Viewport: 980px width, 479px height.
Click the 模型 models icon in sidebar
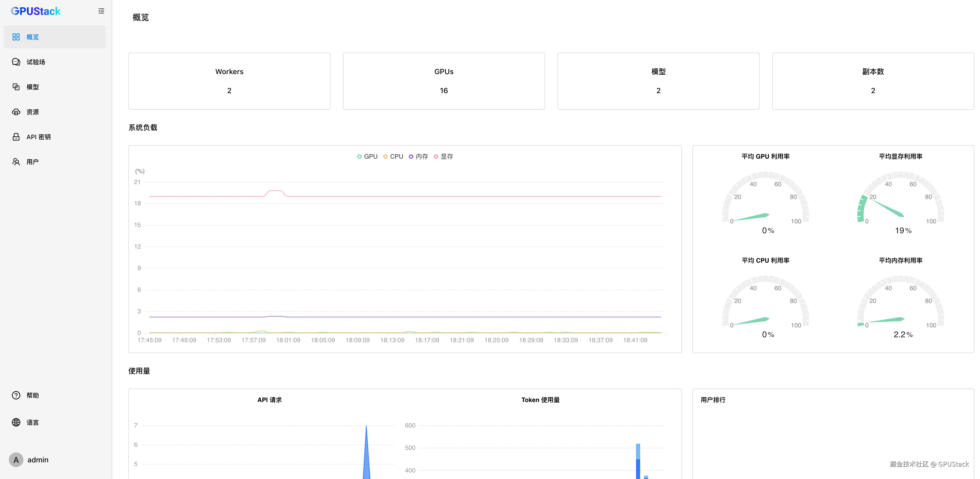tap(16, 87)
